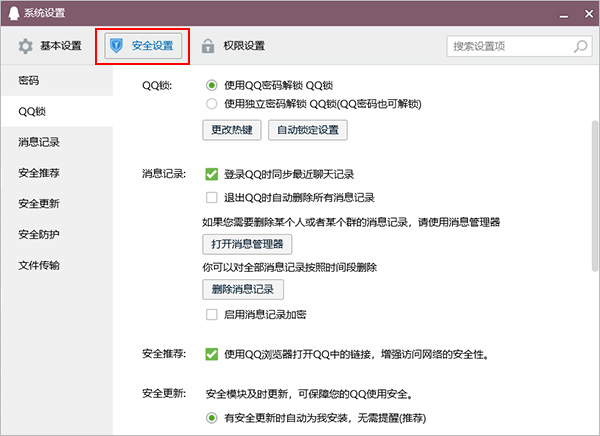Go to 安全推荐 in the sidebar
The width and height of the screenshot is (600, 436).
pyautogui.click(x=57, y=173)
